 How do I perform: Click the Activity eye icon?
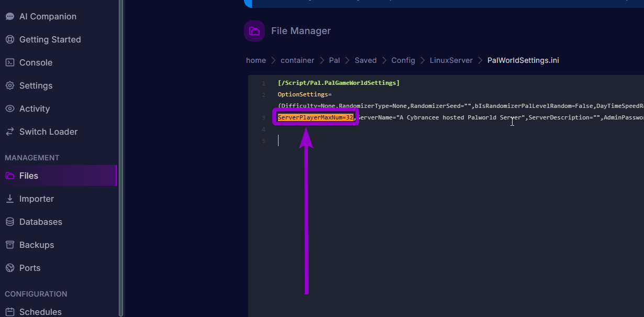pyautogui.click(x=9, y=109)
